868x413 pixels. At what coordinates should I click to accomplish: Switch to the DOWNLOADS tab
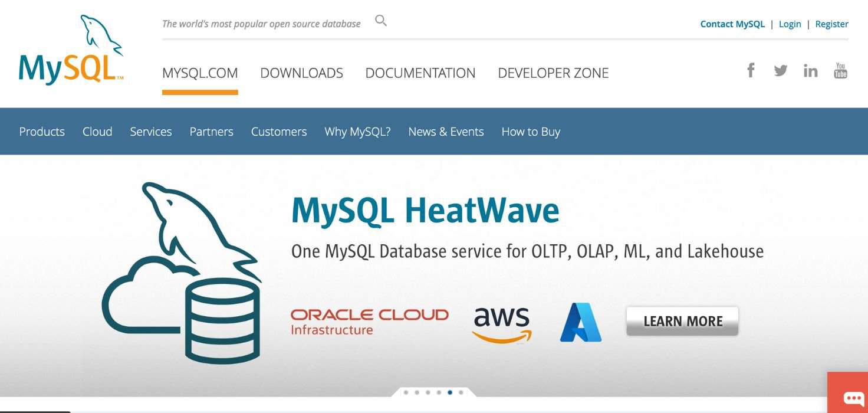(x=302, y=73)
